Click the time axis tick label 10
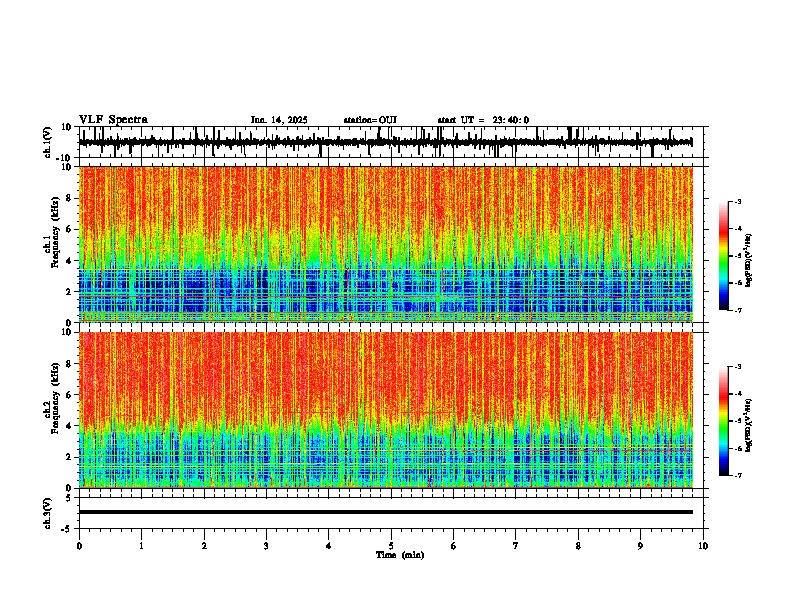792x612 pixels. pos(703,546)
